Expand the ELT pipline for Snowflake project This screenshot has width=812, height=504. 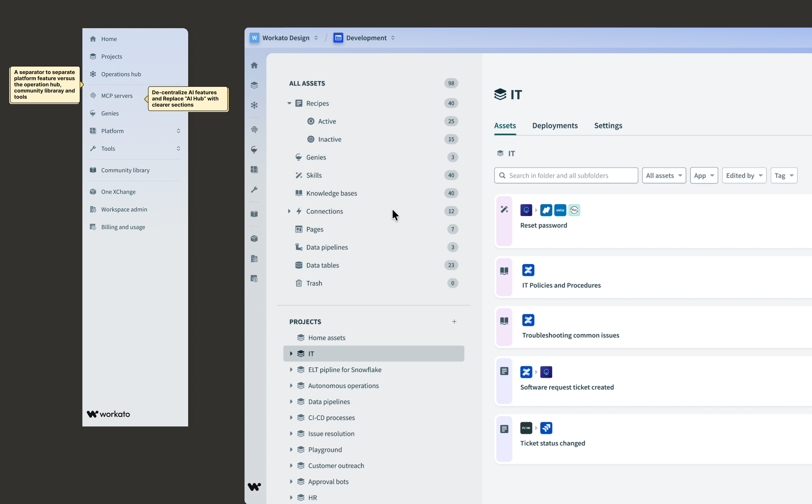point(291,370)
